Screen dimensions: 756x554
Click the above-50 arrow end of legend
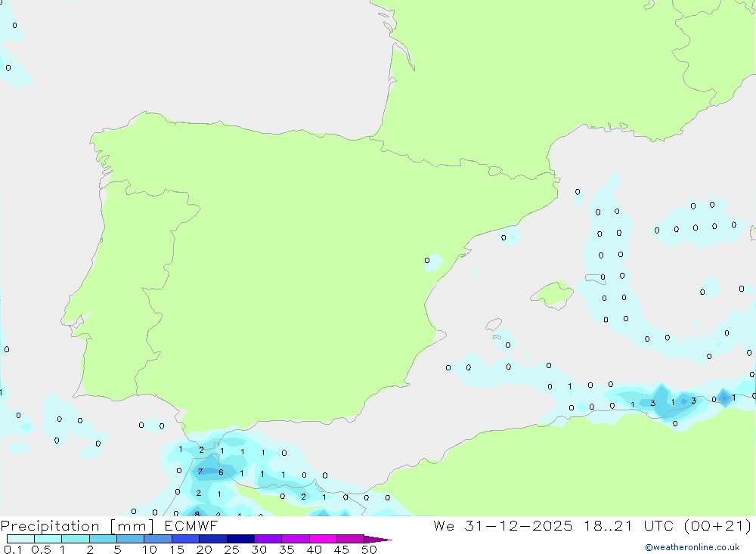377,539
